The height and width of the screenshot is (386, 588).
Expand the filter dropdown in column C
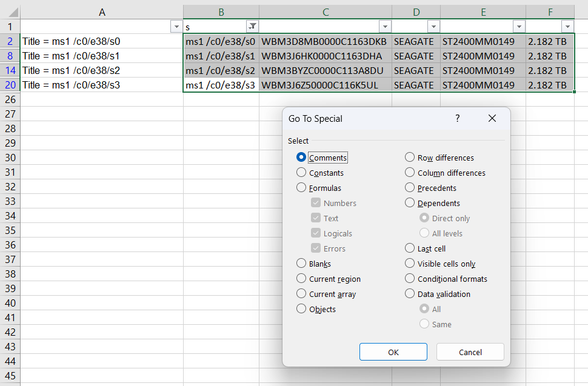tap(385, 27)
